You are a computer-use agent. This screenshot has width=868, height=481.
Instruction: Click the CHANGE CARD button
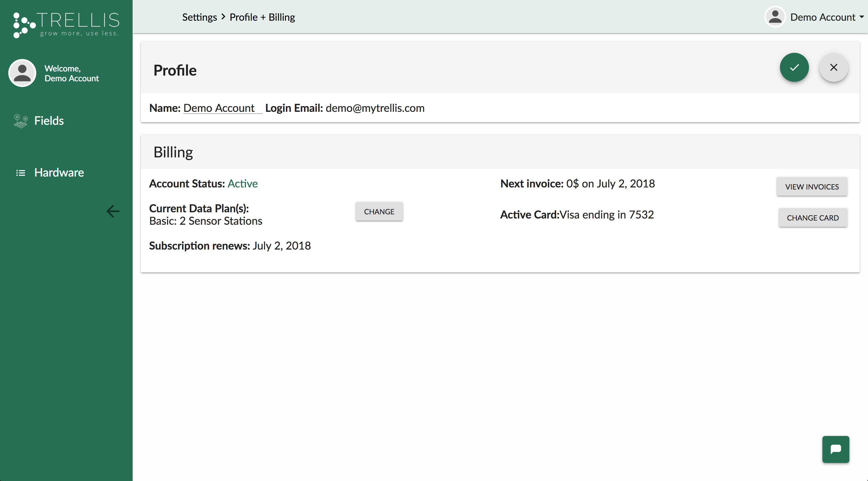(812, 218)
